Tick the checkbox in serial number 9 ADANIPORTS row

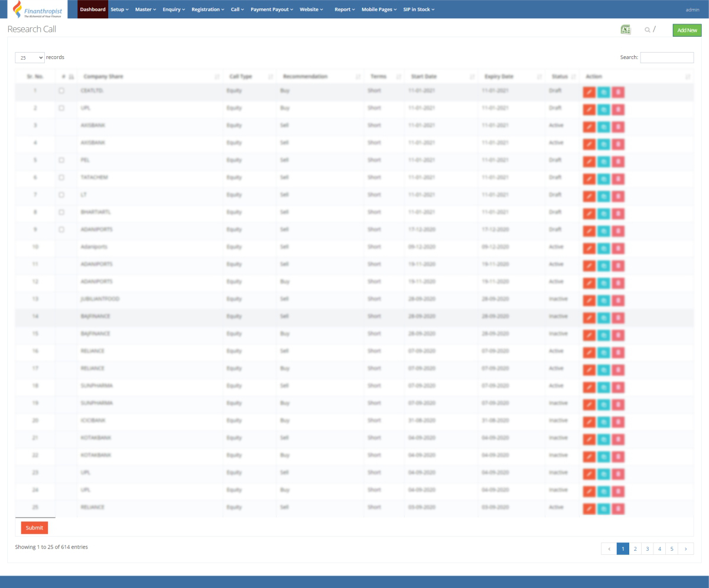coord(61,229)
